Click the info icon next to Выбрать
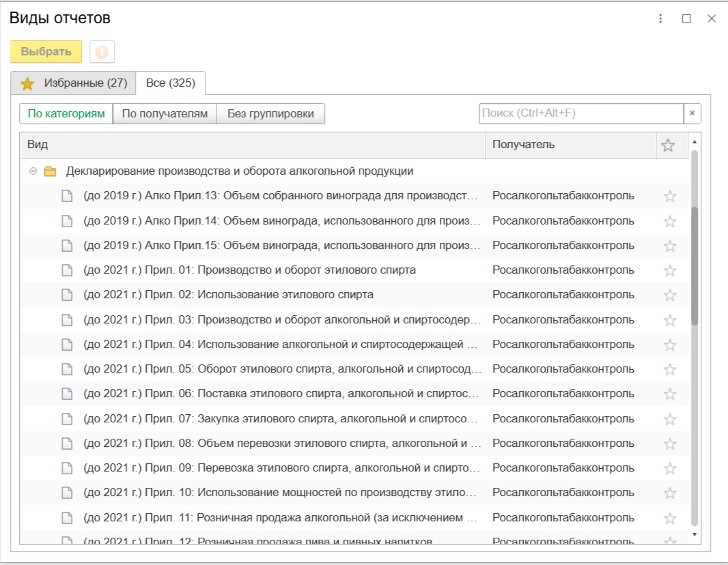The width and height of the screenshot is (728, 565). point(102,52)
